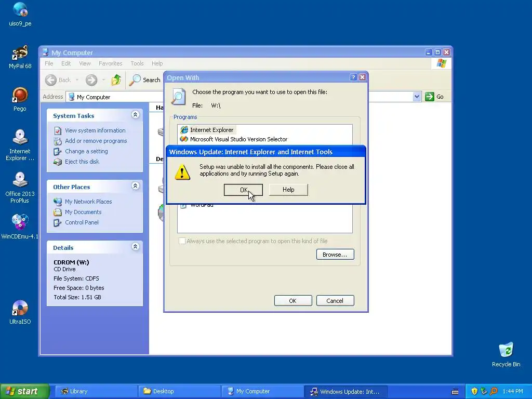Select the Office 2013 ProPlus disc icon

(x=20, y=188)
